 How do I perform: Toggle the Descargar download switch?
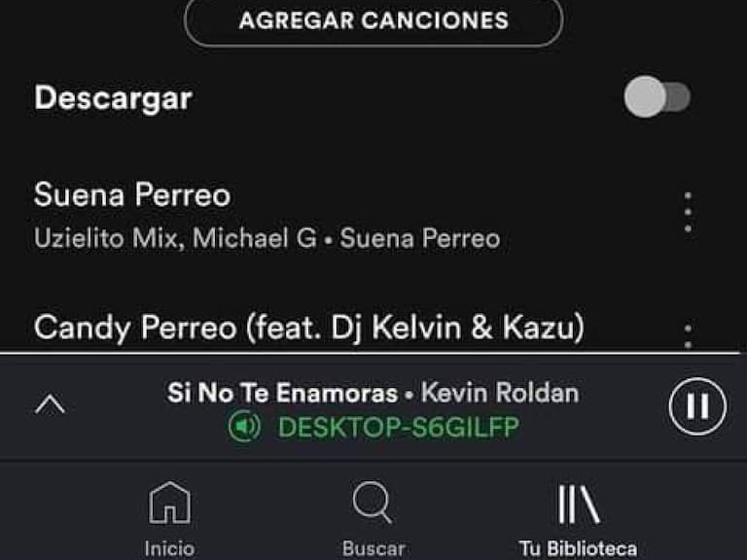[x=658, y=97]
